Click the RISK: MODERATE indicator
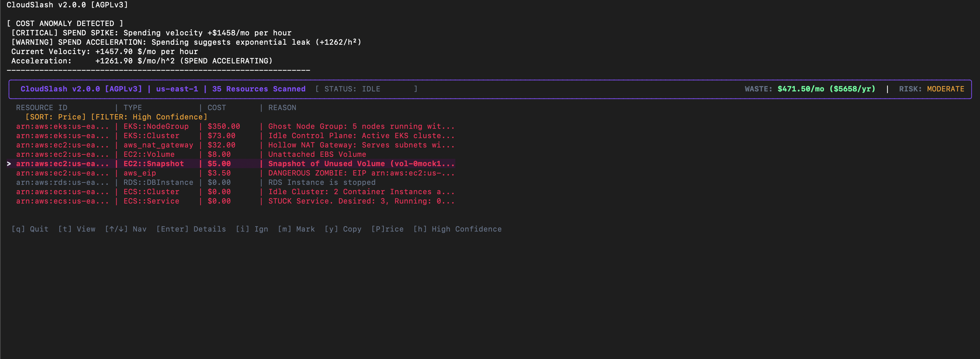 point(932,89)
